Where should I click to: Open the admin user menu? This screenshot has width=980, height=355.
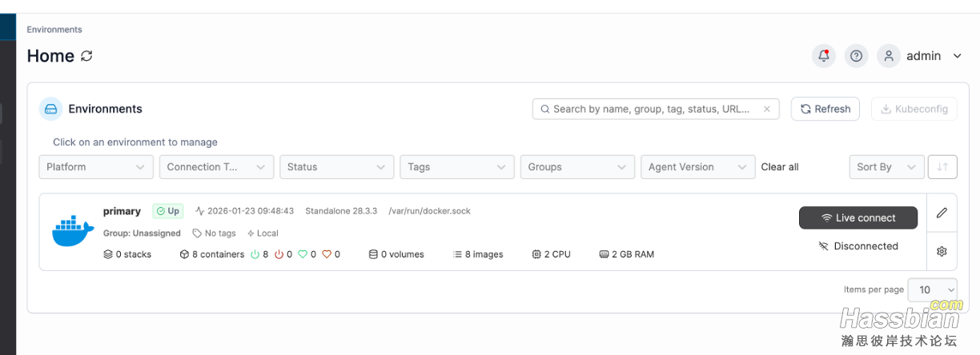[x=933, y=56]
